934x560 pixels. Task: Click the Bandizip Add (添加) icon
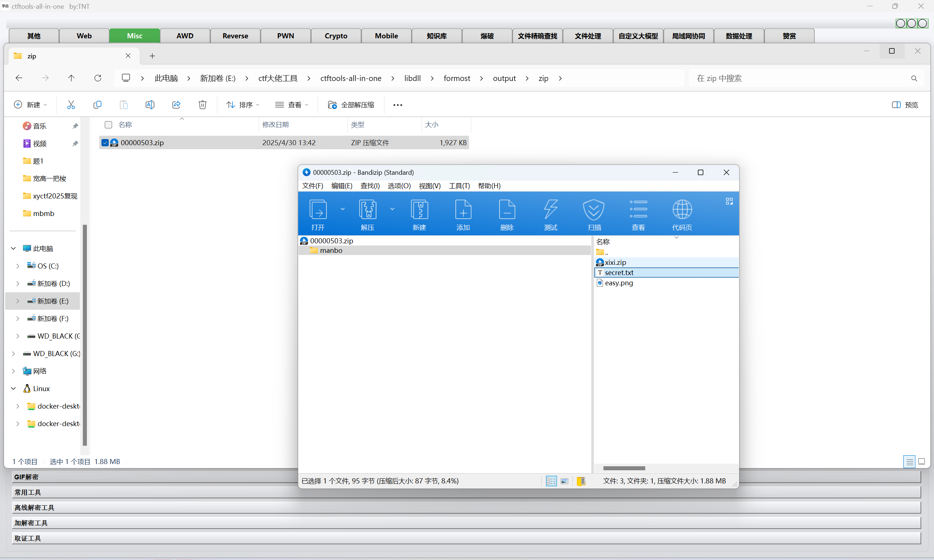coord(463,209)
